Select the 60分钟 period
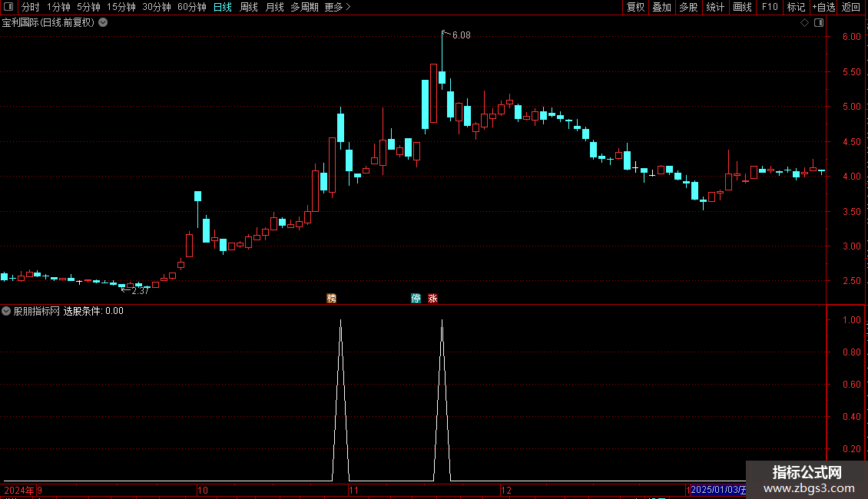 (192, 7)
